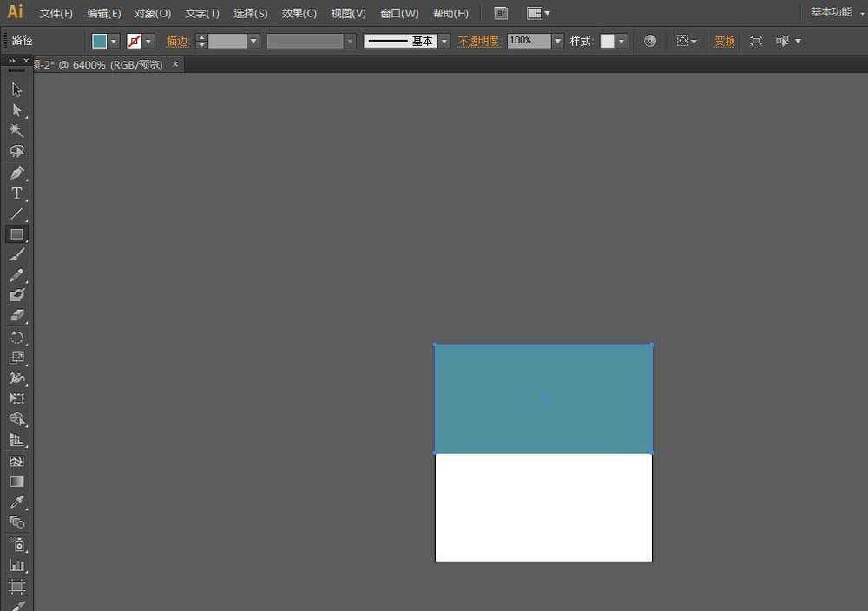This screenshot has height=611, width=868.
Task: Expand the stroke weight dropdown
Action: pos(253,42)
